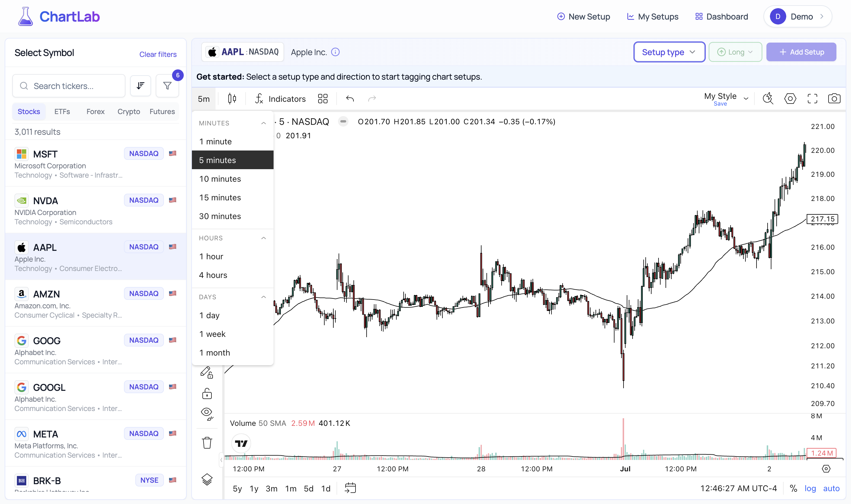Click the NVDA logo icon
851x504 pixels.
point(21,200)
